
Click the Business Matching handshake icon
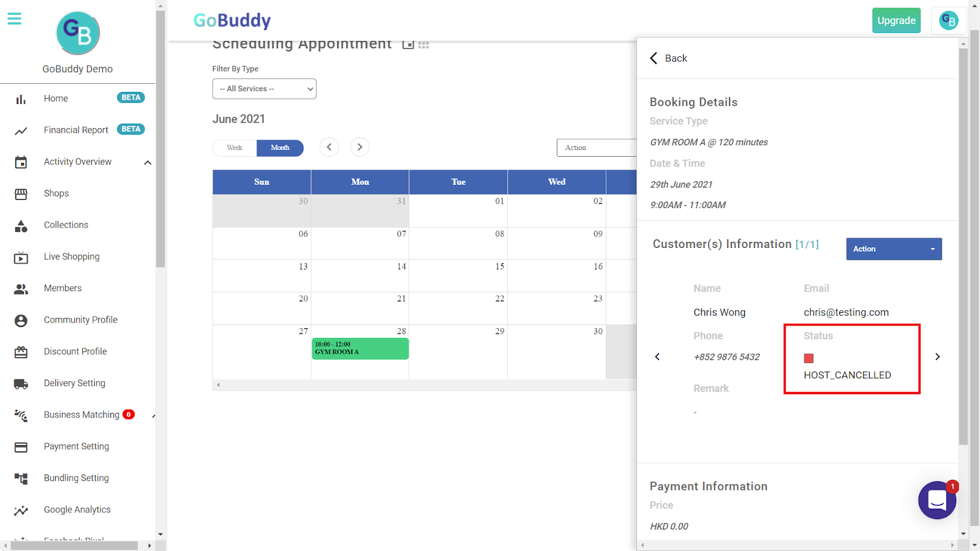[x=21, y=416]
